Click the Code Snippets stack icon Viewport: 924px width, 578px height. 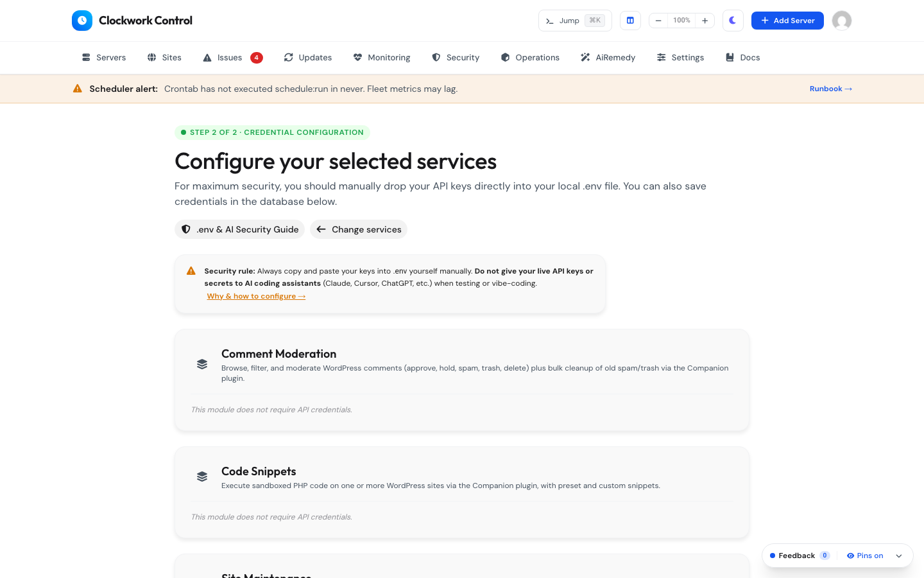(x=202, y=477)
